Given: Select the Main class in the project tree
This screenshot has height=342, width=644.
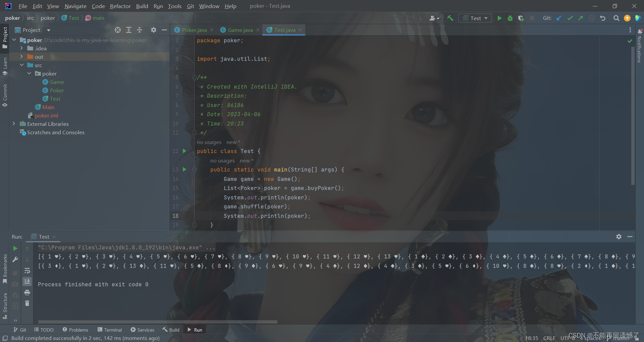Looking at the screenshot, I should tap(48, 107).
